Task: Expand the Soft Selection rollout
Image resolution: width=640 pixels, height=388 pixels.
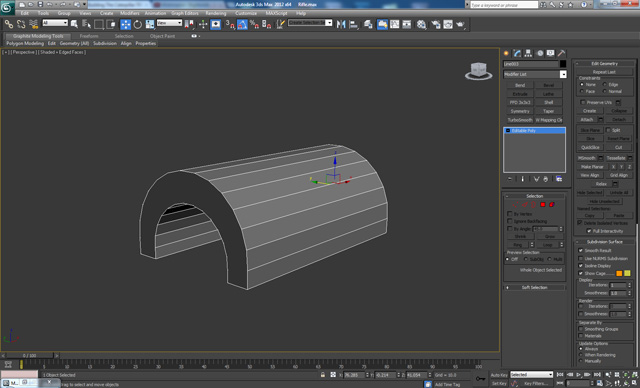Action: (x=535, y=288)
